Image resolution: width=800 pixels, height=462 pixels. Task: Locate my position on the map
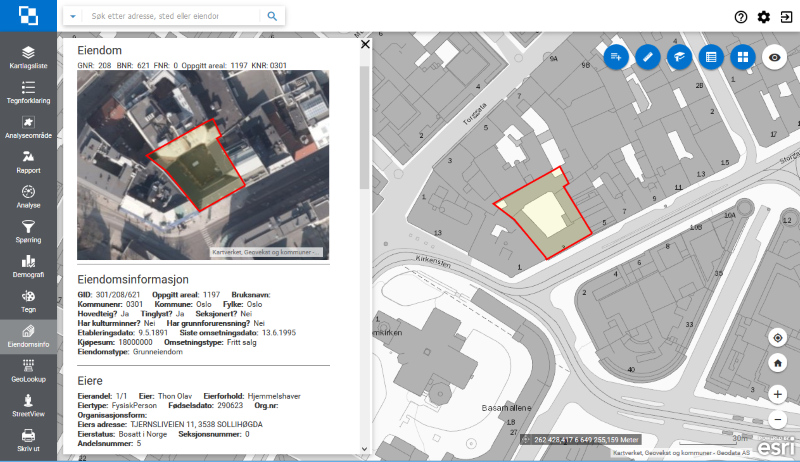(x=777, y=338)
